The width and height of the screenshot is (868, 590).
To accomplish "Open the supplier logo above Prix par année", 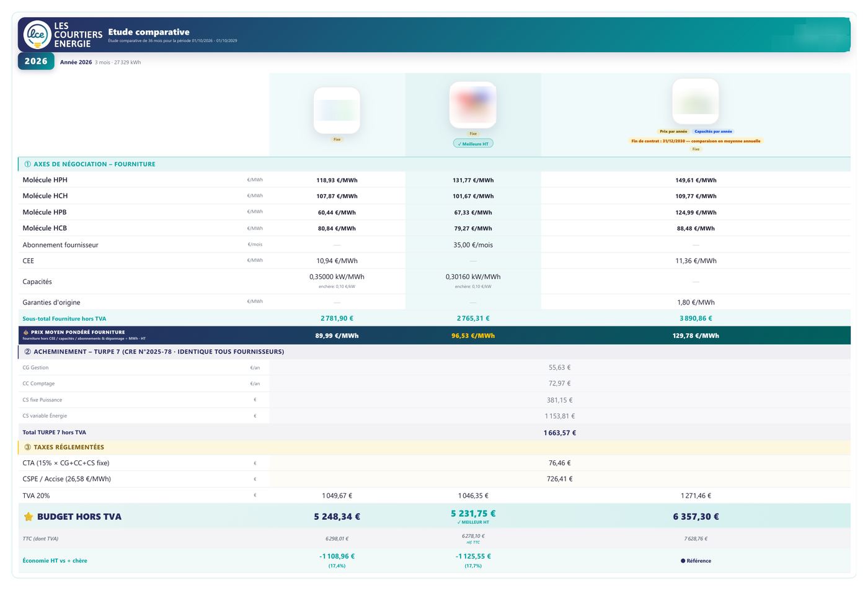I will click(x=696, y=101).
